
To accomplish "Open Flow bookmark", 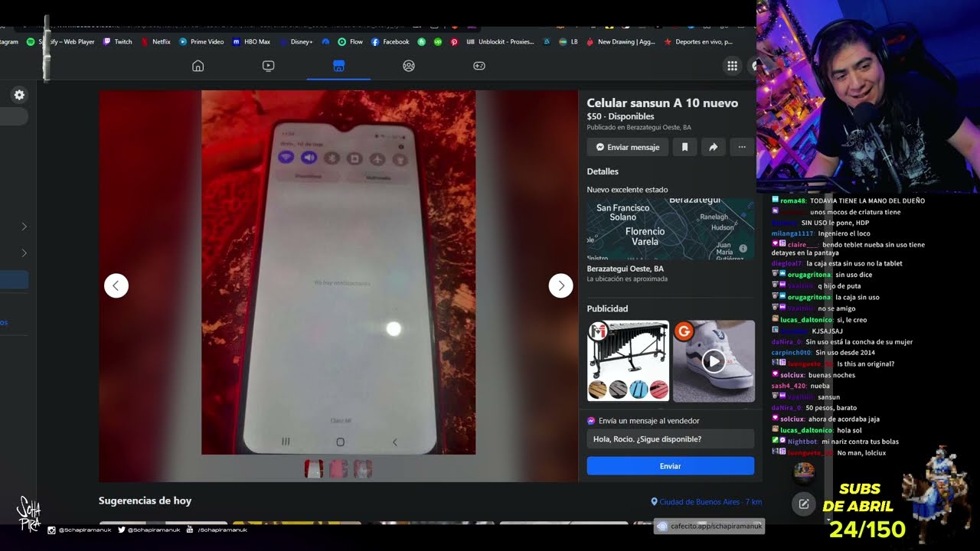I will (x=351, y=42).
